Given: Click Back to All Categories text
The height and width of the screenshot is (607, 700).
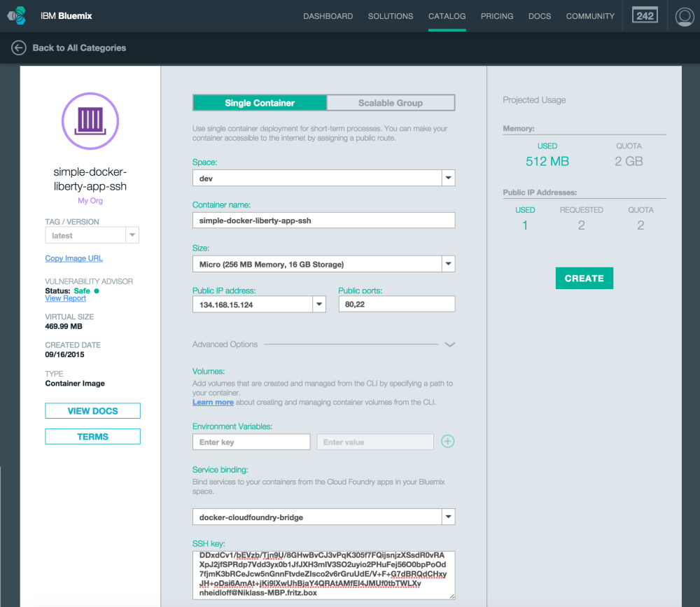Looking at the screenshot, I should [x=80, y=48].
